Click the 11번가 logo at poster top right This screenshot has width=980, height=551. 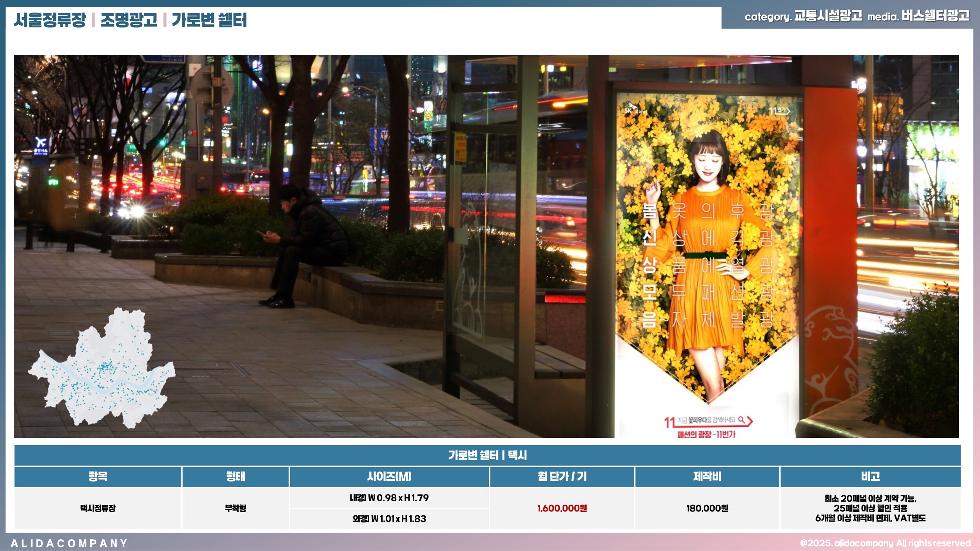pyautogui.click(x=779, y=111)
